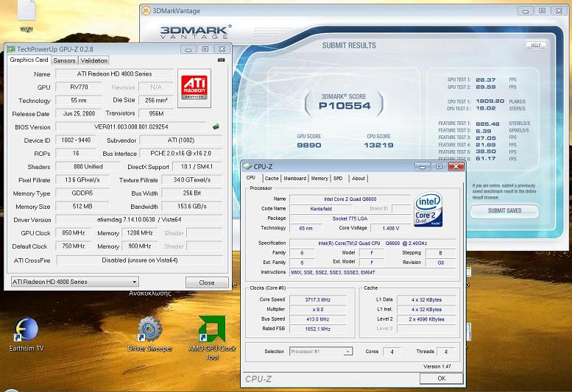
Task: Click OK in the CPU-Z window
Action: (442, 378)
